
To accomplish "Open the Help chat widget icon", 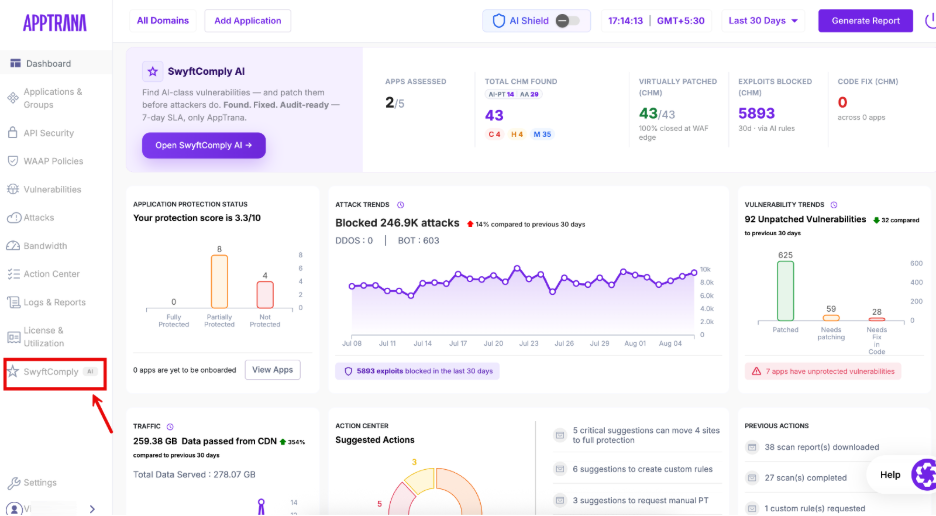I will 924,474.
